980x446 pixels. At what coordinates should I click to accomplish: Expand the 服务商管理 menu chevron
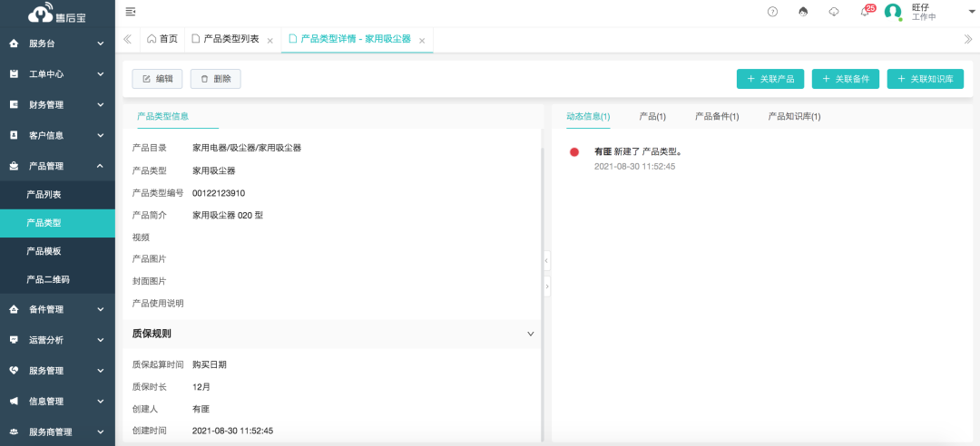pos(100,431)
